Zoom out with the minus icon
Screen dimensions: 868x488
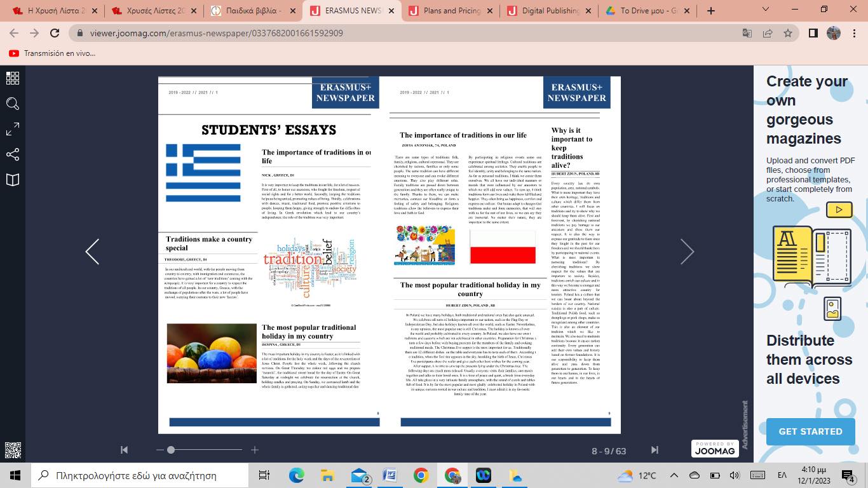[x=160, y=450]
